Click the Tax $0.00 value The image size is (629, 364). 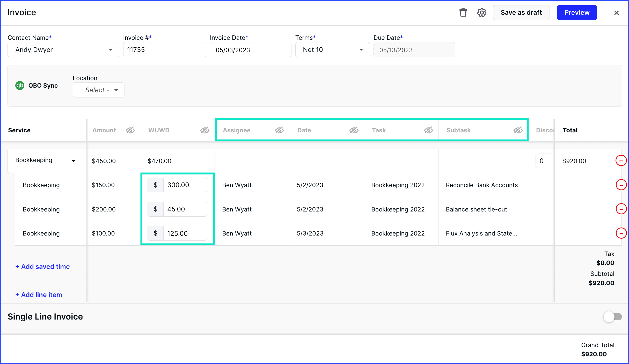(x=605, y=263)
